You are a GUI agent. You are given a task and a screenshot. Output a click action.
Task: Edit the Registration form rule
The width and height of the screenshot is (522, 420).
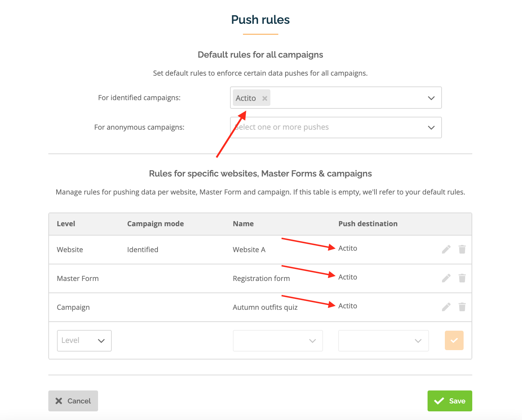(446, 278)
